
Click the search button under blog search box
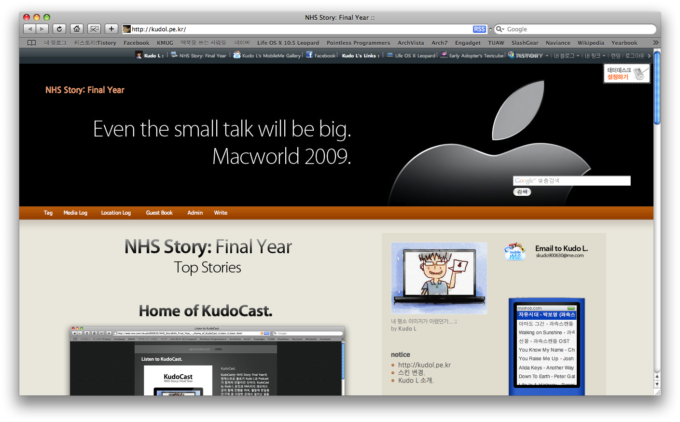[522, 192]
